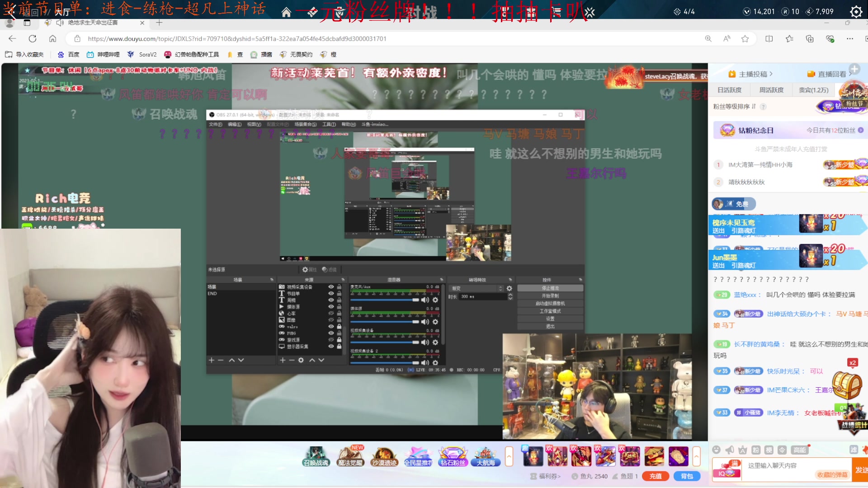Expand the 钻粉纪念日 banner arrow
This screenshot has height=488, width=868.
coord(861,130)
